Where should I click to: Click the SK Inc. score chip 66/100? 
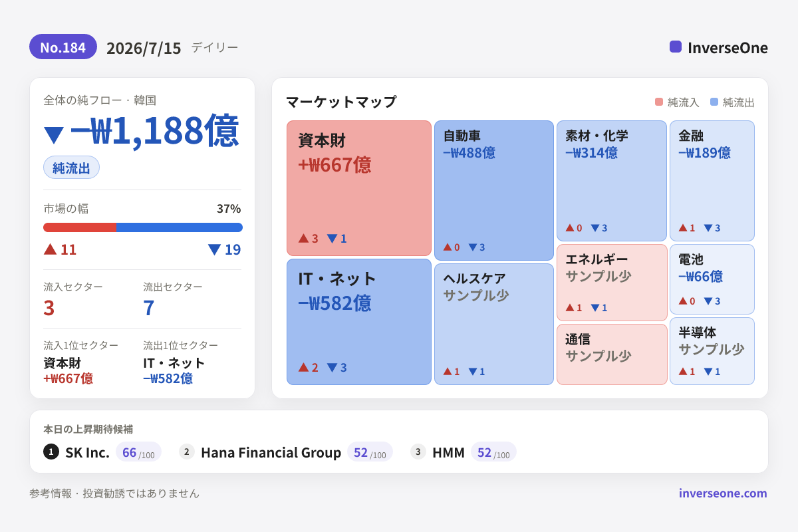(x=138, y=452)
